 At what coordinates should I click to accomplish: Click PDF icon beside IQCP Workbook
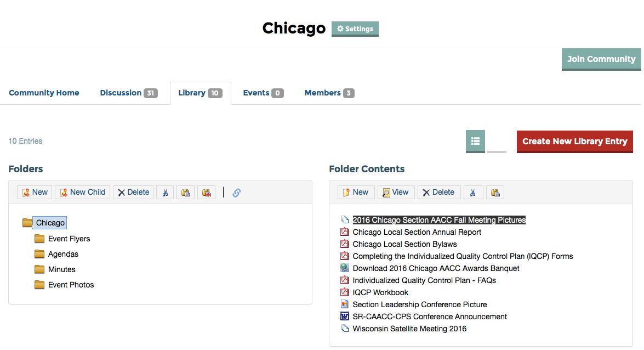345,292
